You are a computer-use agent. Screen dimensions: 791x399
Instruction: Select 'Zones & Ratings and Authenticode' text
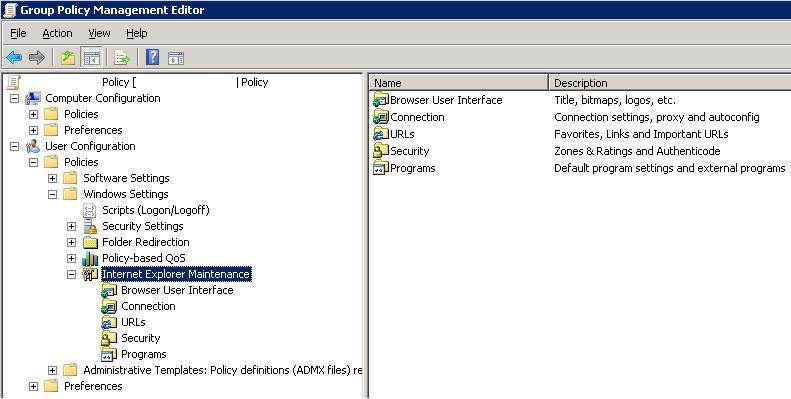tap(637, 151)
